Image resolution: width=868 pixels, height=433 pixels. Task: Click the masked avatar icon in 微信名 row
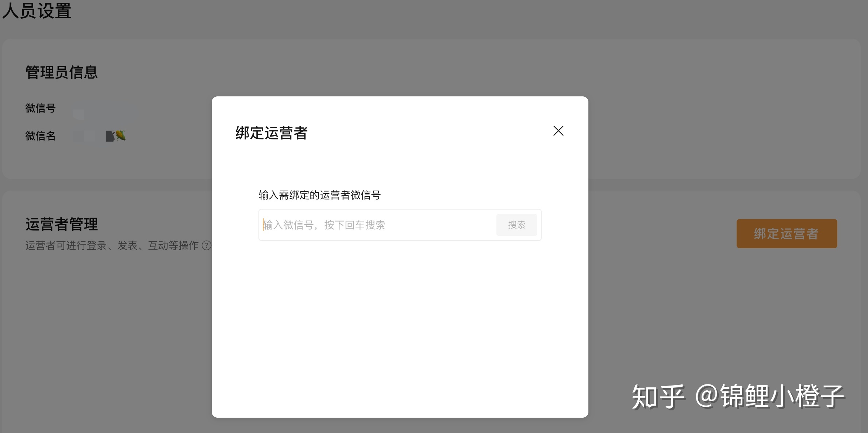click(110, 135)
